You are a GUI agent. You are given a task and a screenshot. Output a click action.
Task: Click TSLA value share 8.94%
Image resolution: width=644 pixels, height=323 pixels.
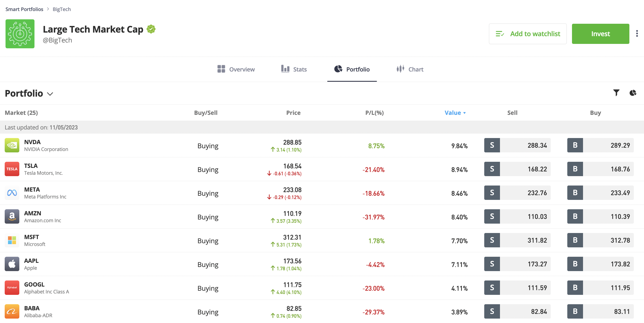(459, 170)
